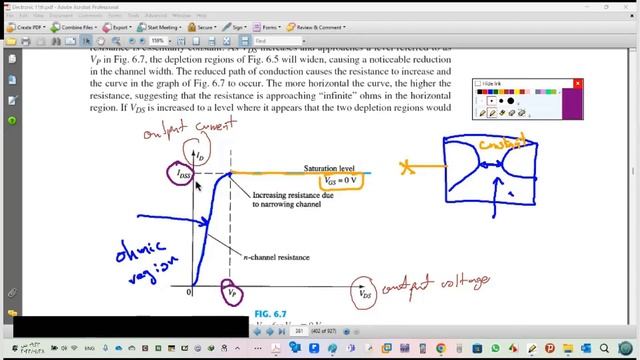Activate the Select tool cursor icon
This screenshot has width=640, height=360.
tap(86, 41)
